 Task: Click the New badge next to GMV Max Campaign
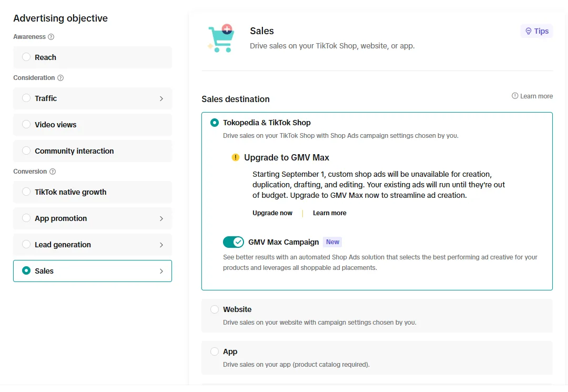pos(332,242)
